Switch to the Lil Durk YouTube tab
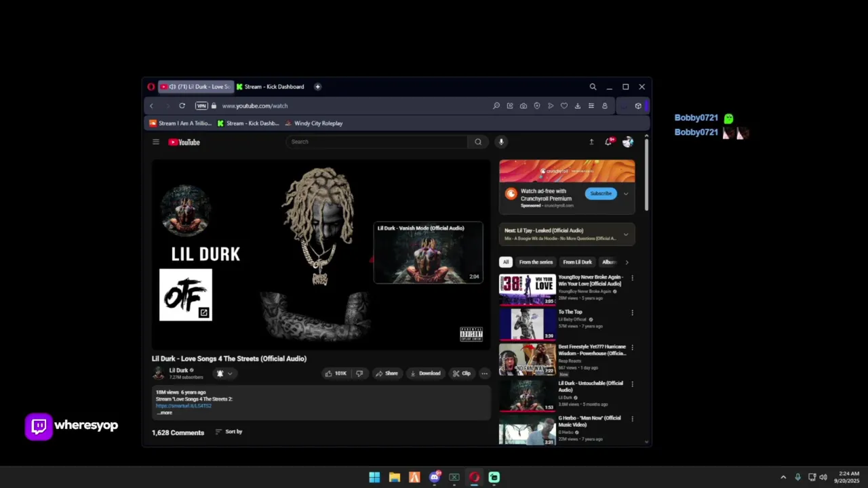 (x=196, y=87)
